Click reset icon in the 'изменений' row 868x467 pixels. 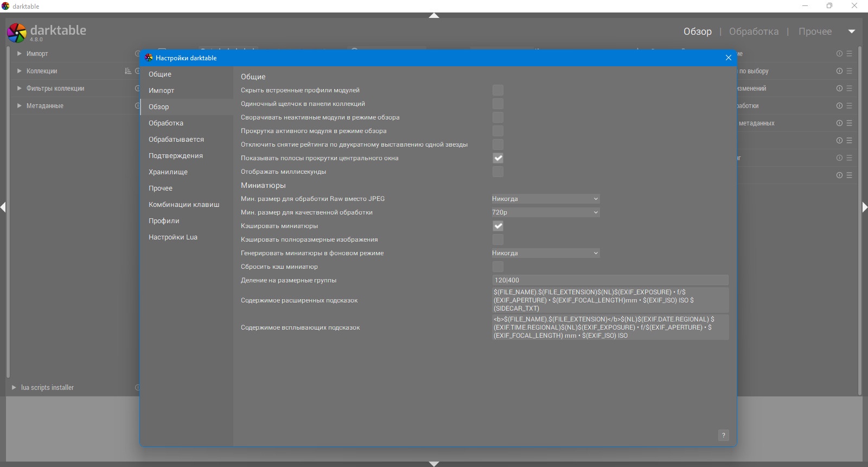(x=839, y=89)
